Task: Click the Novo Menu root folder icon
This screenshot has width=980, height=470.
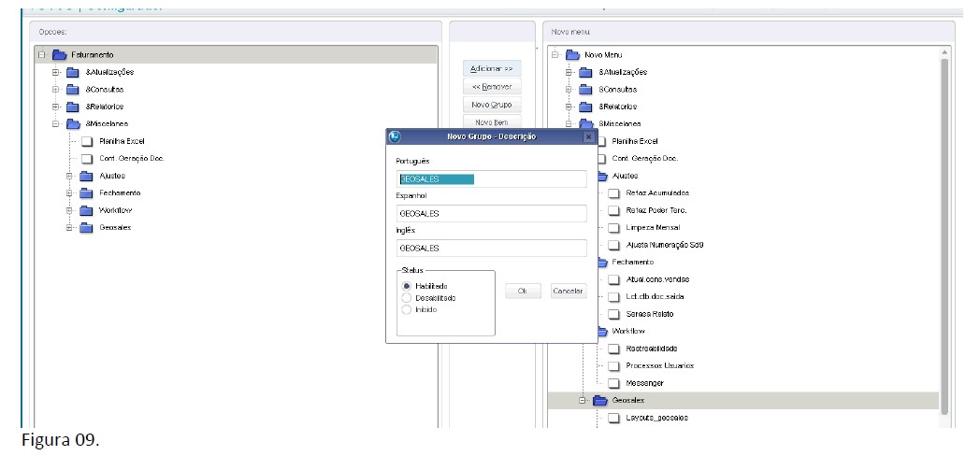Action: coord(572,55)
